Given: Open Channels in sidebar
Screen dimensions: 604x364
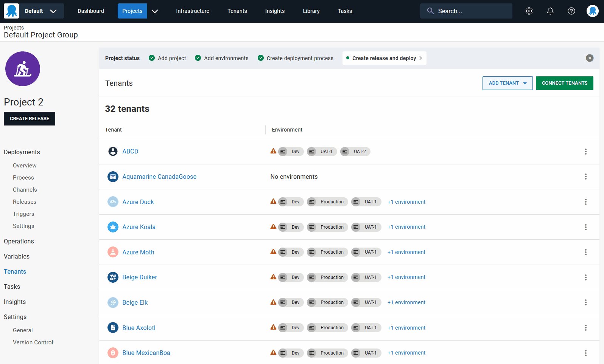Looking at the screenshot, I should pyautogui.click(x=25, y=190).
